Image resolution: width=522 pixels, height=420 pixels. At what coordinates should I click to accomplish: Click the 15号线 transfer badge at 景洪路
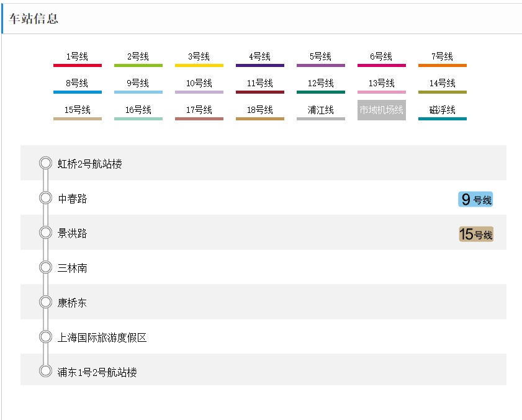476,235
